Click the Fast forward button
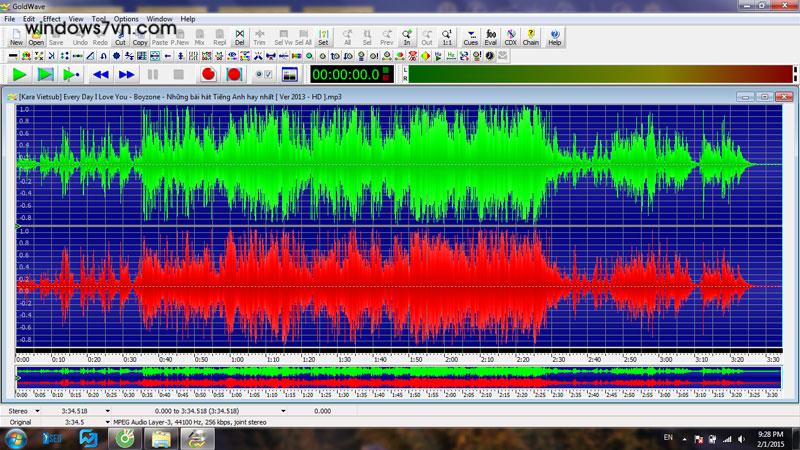Image resolution: width=800 pixels, height=450 pixels. (x=126, y=74)
